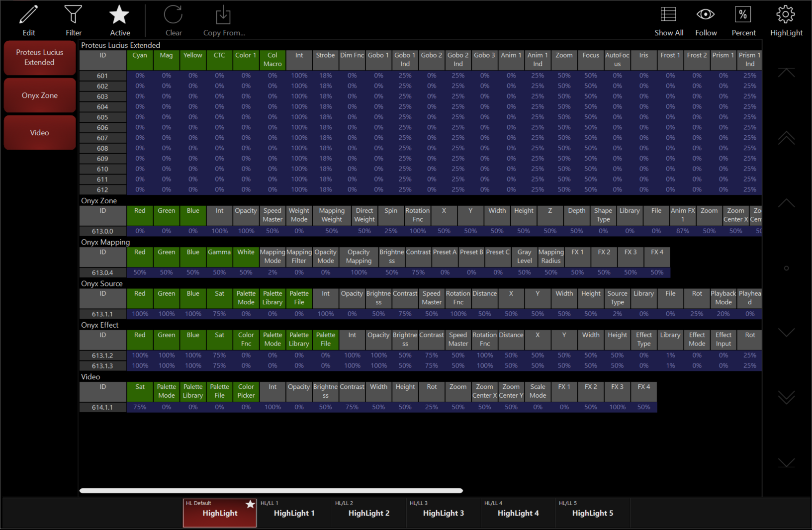Click the Col Macro column header
812x530 pixels.
click(x=272, y=60)
